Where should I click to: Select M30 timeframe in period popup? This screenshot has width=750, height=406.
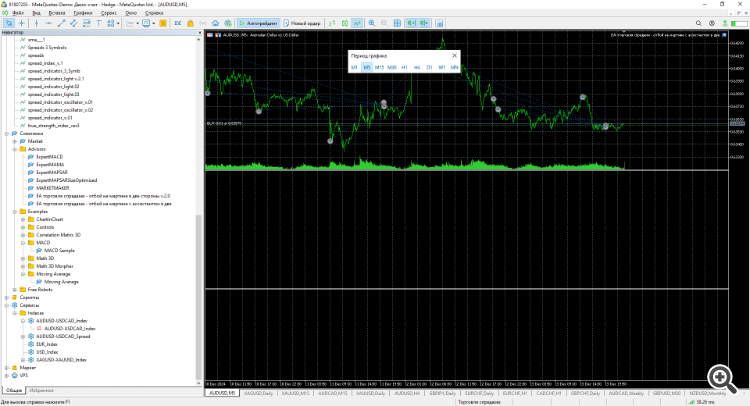[392, 67]
